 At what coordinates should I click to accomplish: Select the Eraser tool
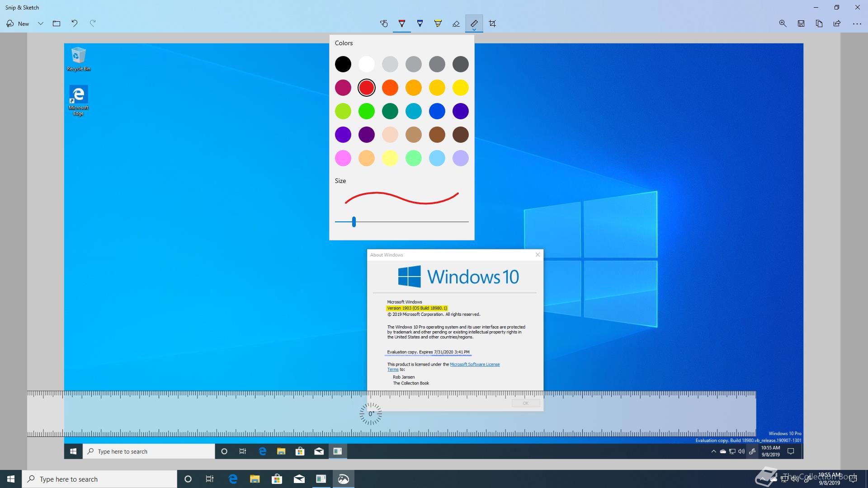click(456, 23)
